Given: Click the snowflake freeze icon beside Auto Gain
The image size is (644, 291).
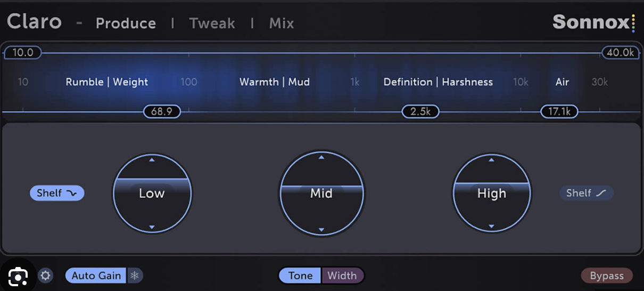Looking at the screenshot, I should 135,276.
